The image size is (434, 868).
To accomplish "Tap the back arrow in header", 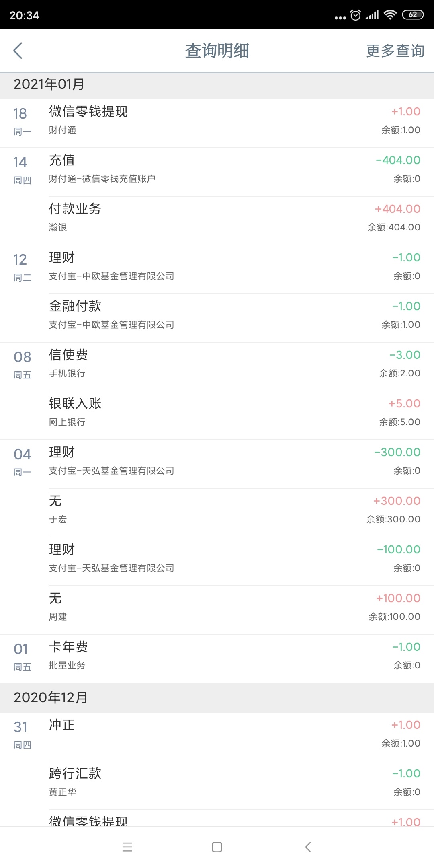I will [x=18, y=51].
